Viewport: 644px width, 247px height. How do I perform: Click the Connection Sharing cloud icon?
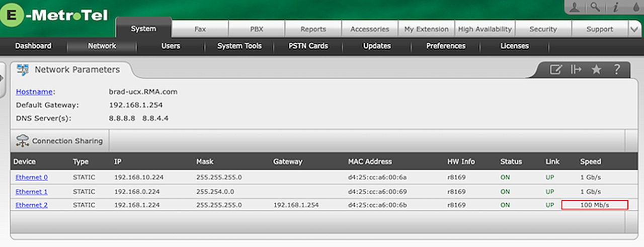click(x=23, y=141)
